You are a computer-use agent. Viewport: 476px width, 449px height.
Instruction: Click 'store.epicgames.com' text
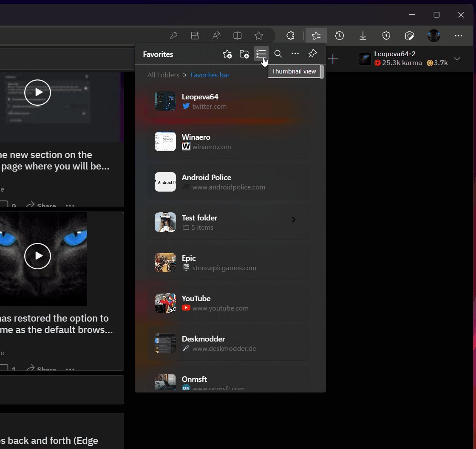(x=224, y=268)
